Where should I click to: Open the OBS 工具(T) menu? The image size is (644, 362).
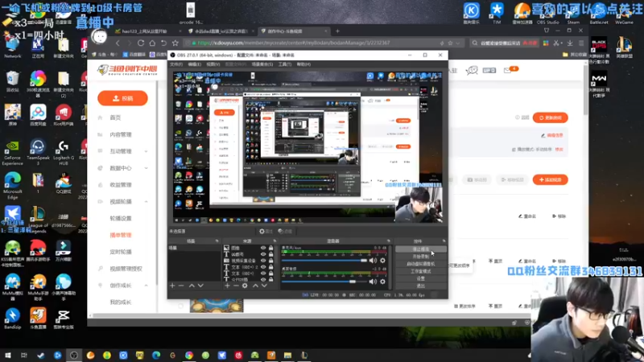pyautogui.click(x=285, y=64)
